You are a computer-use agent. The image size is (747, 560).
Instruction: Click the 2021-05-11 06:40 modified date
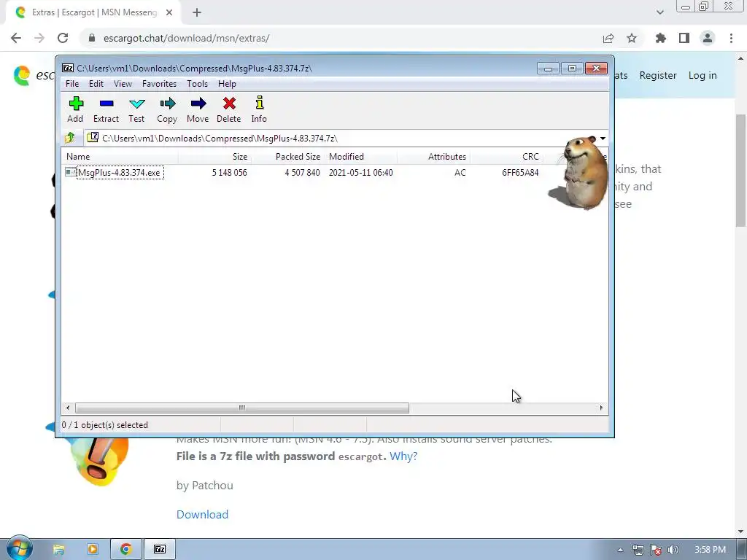[x=360, y=172]
